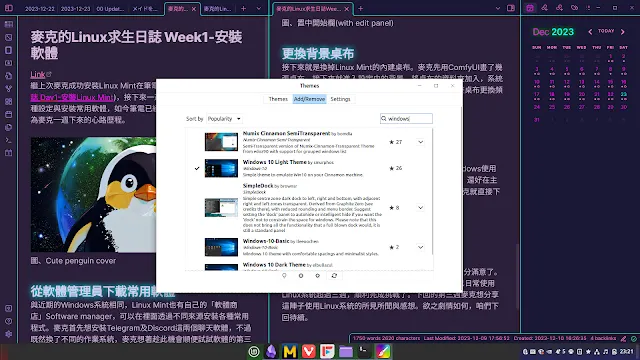The width and height of the screenshot is (640, 360).
Task: Close the right pane note tab
Action: [347, 9]
